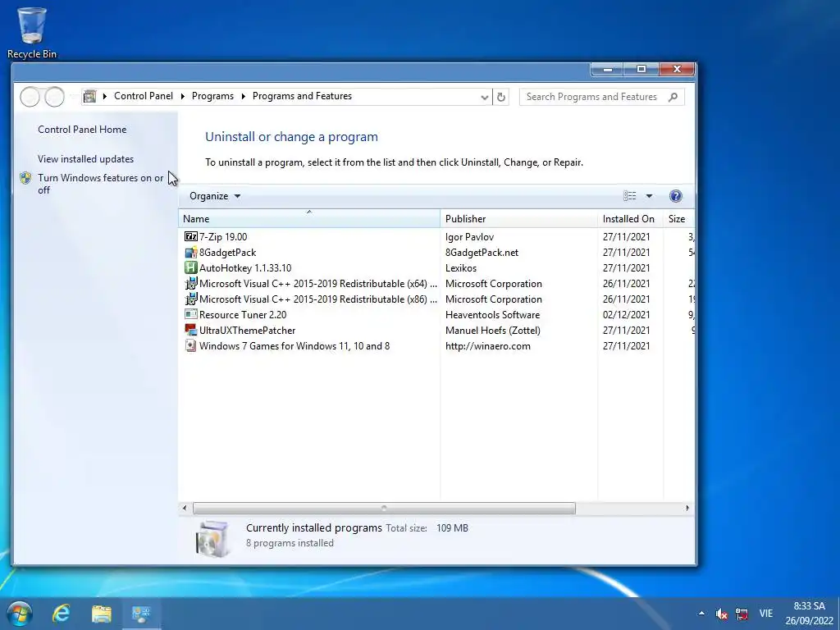
Task: Click the UltraUXThemePatcher icon
Action: (190, 330)
